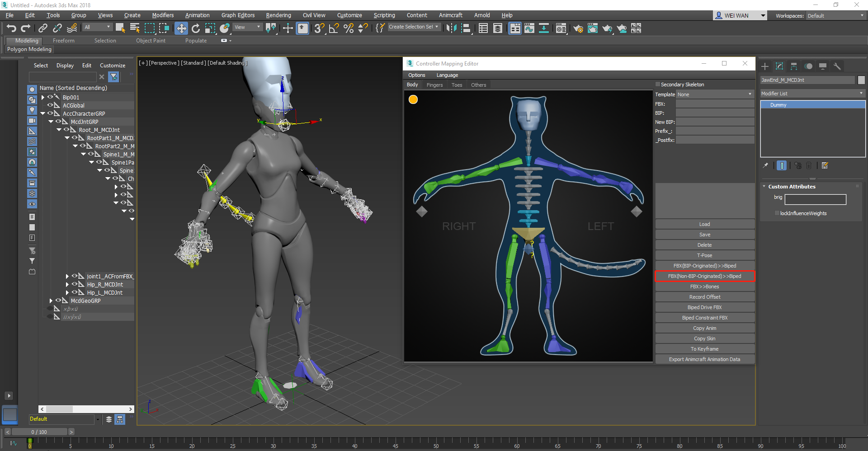This screenshot has width=868, height=451.
Task: Open the Modifier List dropdown
Action: (812, 94)
